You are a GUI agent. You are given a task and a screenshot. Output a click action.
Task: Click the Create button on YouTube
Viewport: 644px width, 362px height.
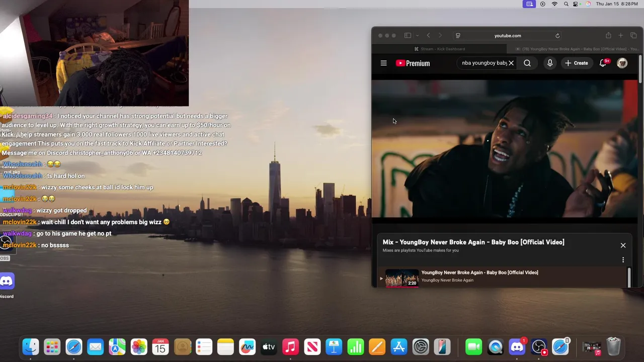(577, 63)
